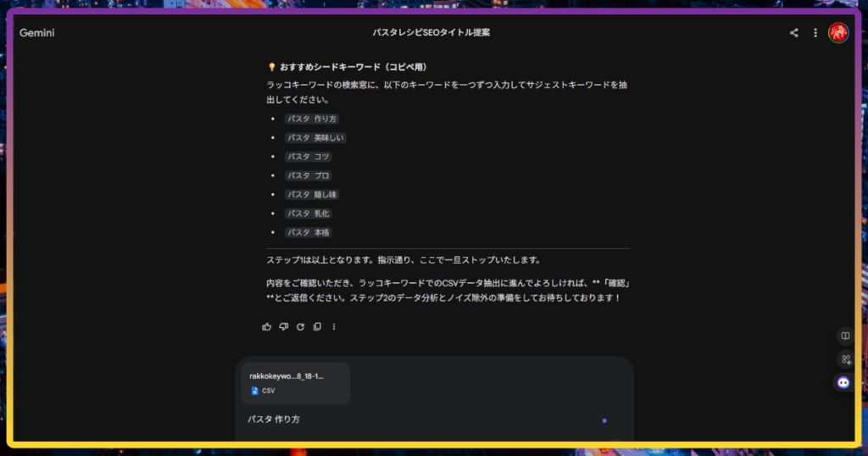The width and height of the screenshot is (868, 456).
Task: Click the Gemini logo
Action: point(37,33)
